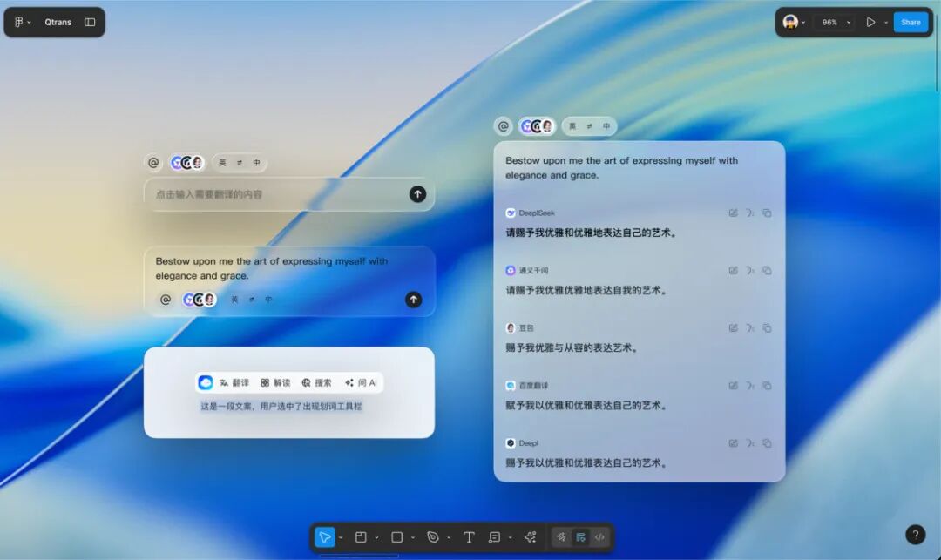Open the 96% zoom dropdown
The image size is (941, 560).
coord(836,22)
